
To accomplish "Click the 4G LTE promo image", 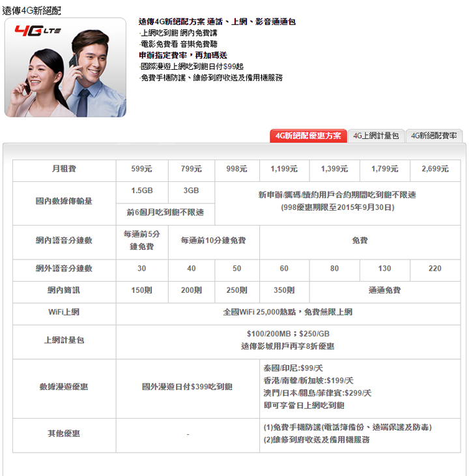I will click(x=65, y=67).
